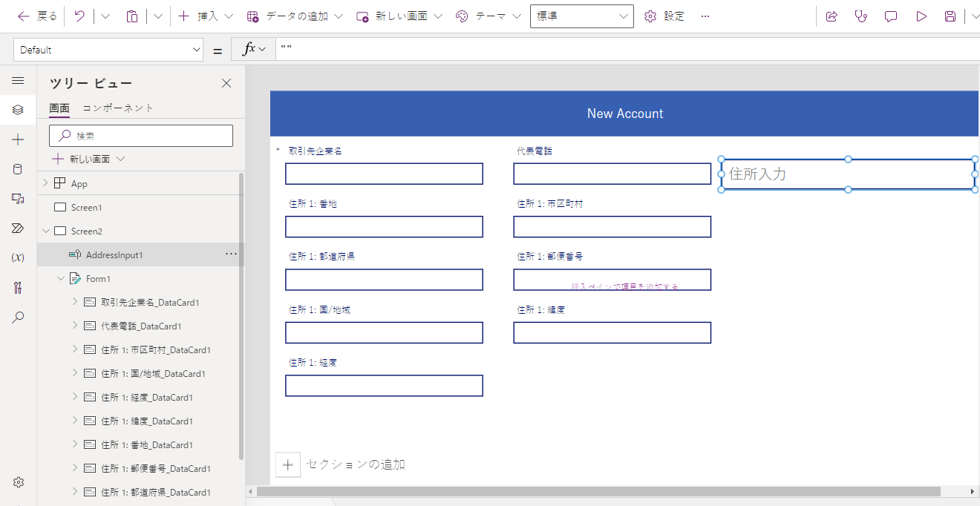The height and width of the screenshot is (506, 980).
Task: Open the App checker stethoscope icon
Action: click(x=861, y=16)
